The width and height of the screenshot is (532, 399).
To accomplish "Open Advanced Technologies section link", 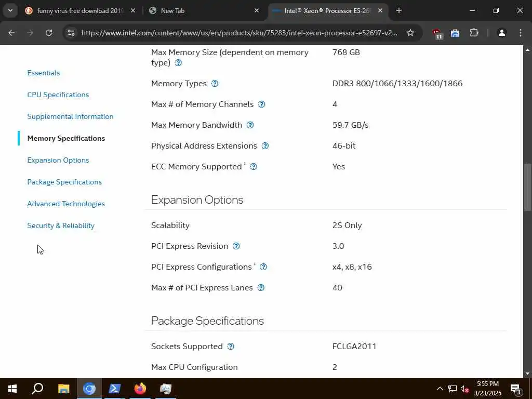I will point(66,204).
